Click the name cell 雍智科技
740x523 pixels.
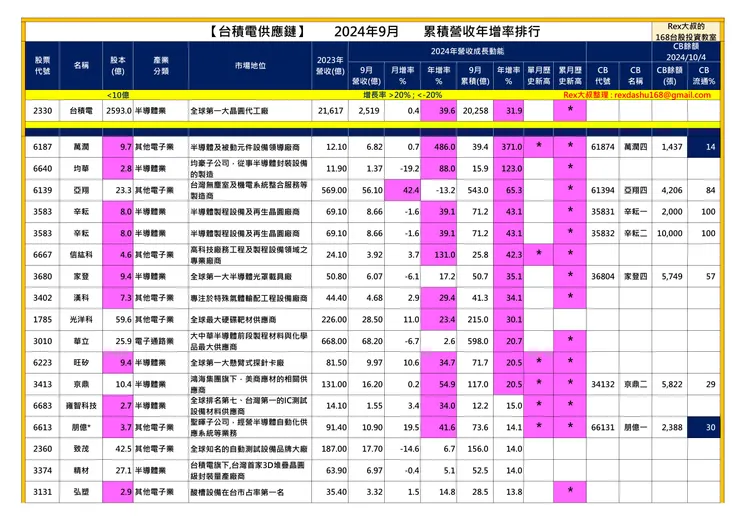click(x=81, y=406)
